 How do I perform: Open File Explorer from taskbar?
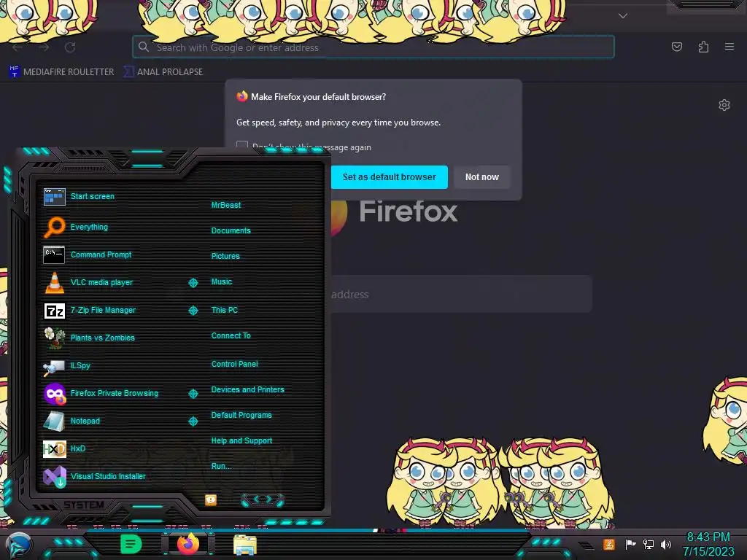click(x=245, y=544)
